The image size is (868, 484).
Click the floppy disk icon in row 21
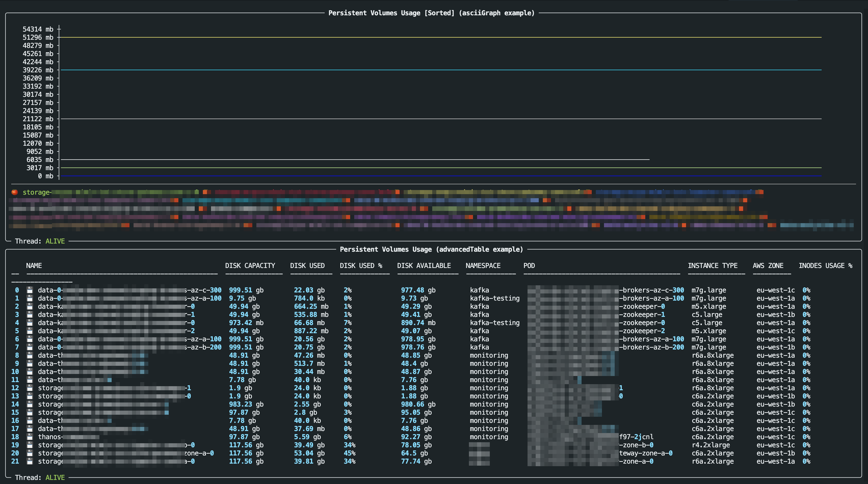pos(30,461)
